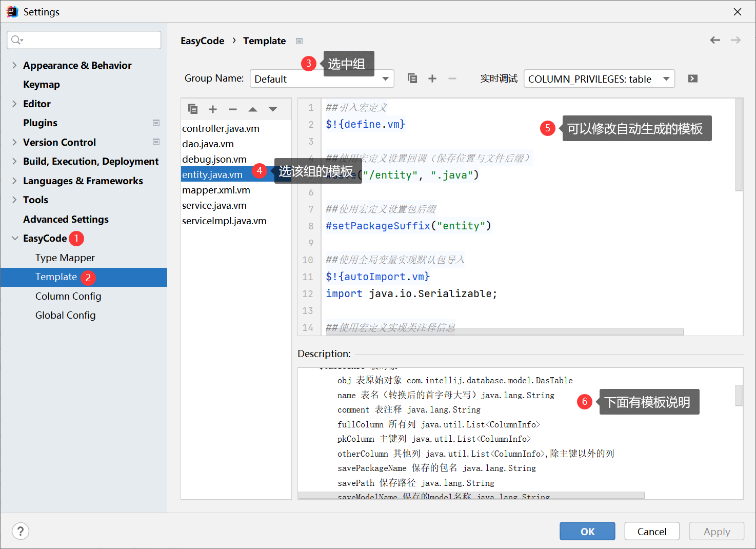Click the savePackageName description line
The image size is (756, 549).
click(x=436, y=468)
